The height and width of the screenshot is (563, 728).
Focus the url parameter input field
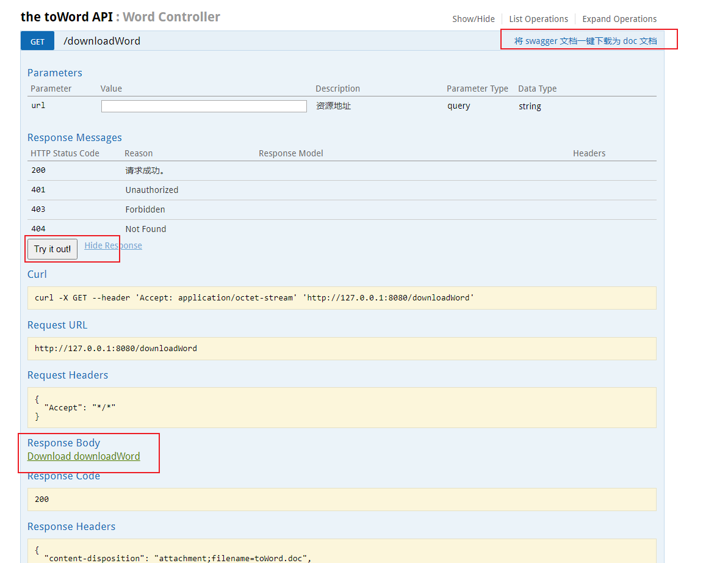point(204,106)
